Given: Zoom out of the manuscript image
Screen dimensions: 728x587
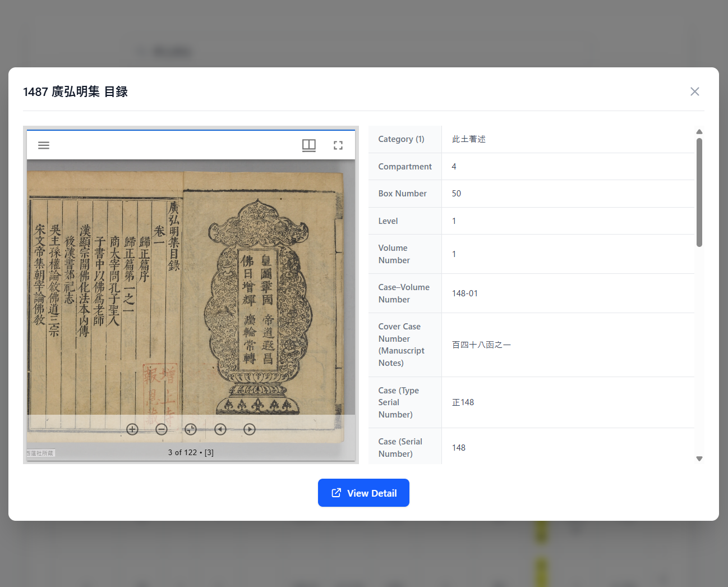Looking at the screenshot, I should point(162,429).
